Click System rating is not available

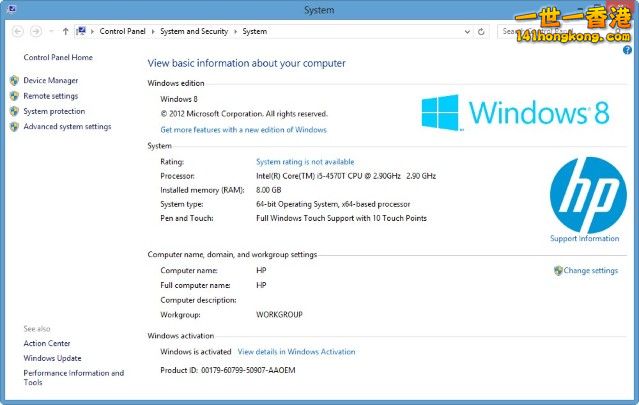305,162
